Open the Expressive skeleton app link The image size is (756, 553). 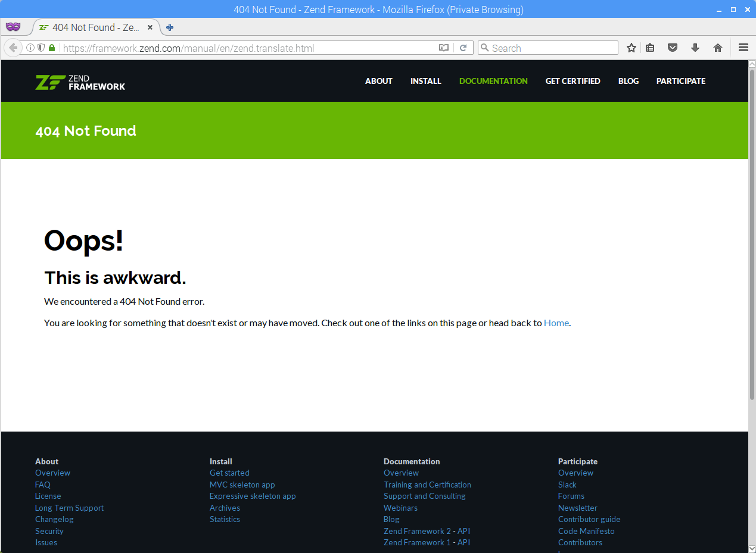point(253,496)
